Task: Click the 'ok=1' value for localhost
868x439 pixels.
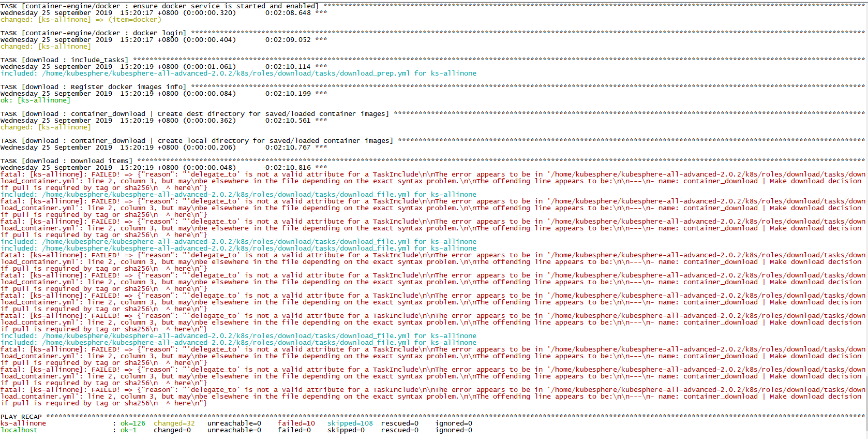Action: 129,430
